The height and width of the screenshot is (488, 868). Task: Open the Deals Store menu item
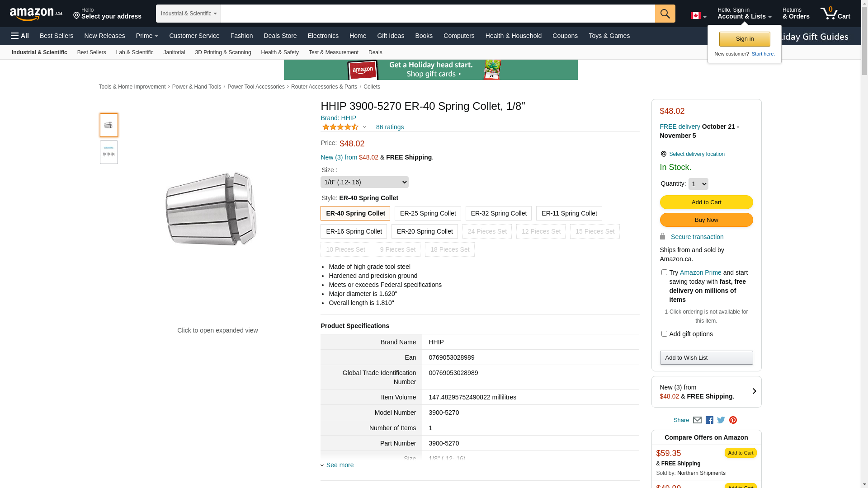(280, 36)
